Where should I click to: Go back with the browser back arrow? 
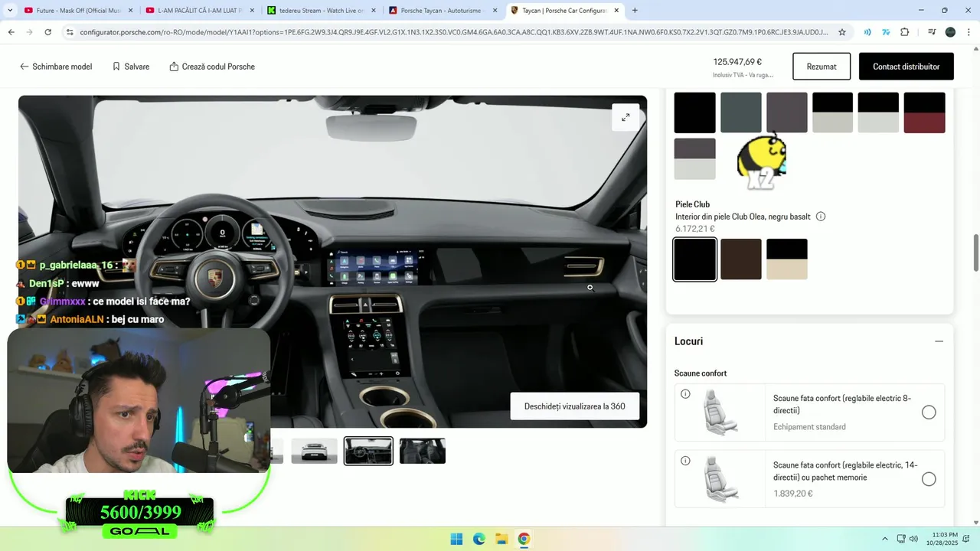[11, 32]
